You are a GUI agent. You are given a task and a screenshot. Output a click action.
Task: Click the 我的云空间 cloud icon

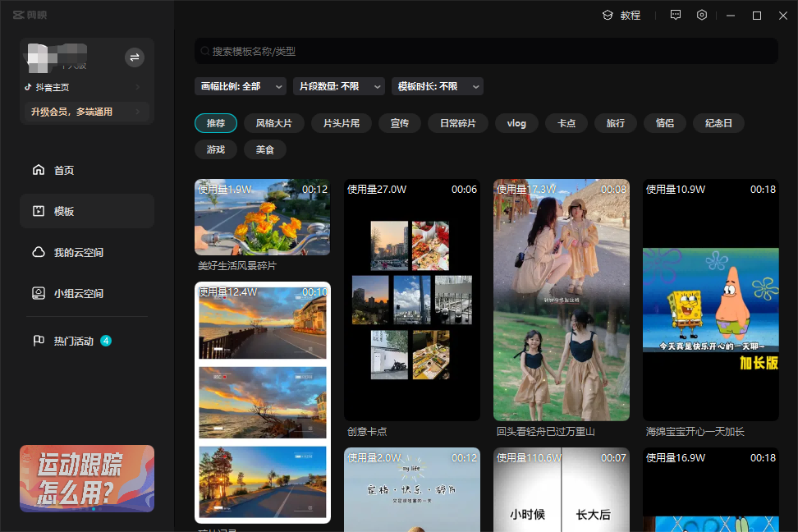(x=39, y=252)
